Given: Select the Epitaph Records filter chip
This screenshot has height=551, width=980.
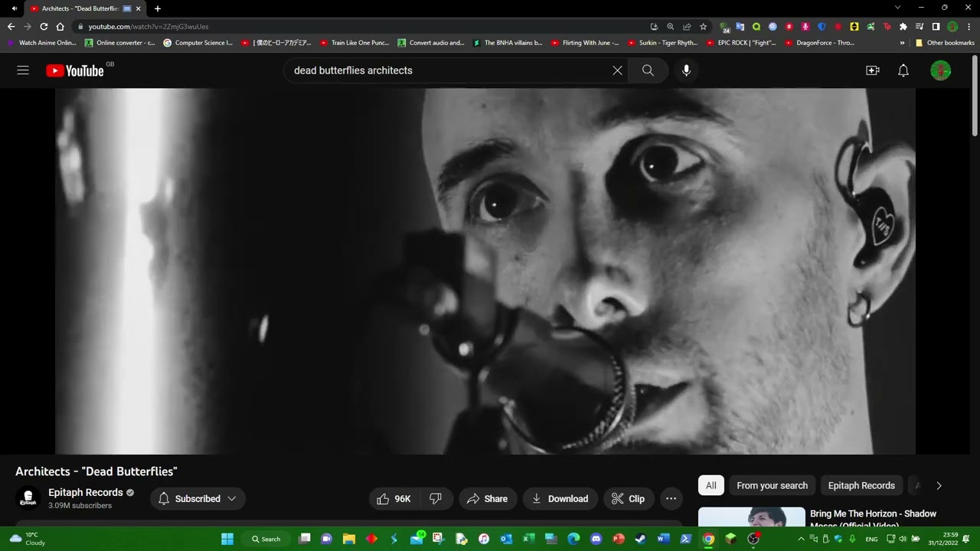Looking at the screenshot, I should pyautogui.click(x=861, y=486).
